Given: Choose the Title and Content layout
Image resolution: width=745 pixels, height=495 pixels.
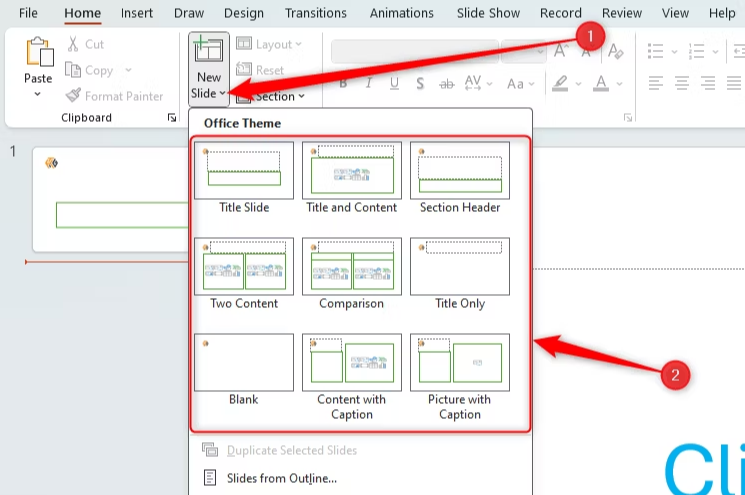Looking at the screenshot, I should click(x=352, y=178).
